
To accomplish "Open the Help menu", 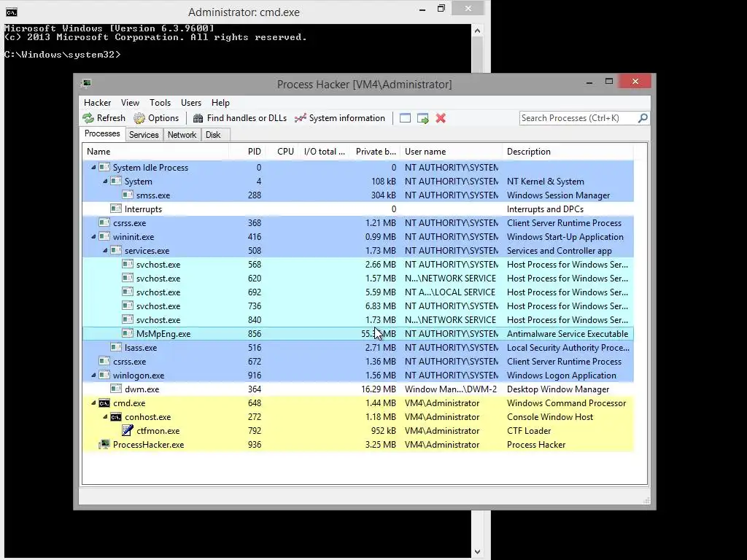I will (220, 103).
